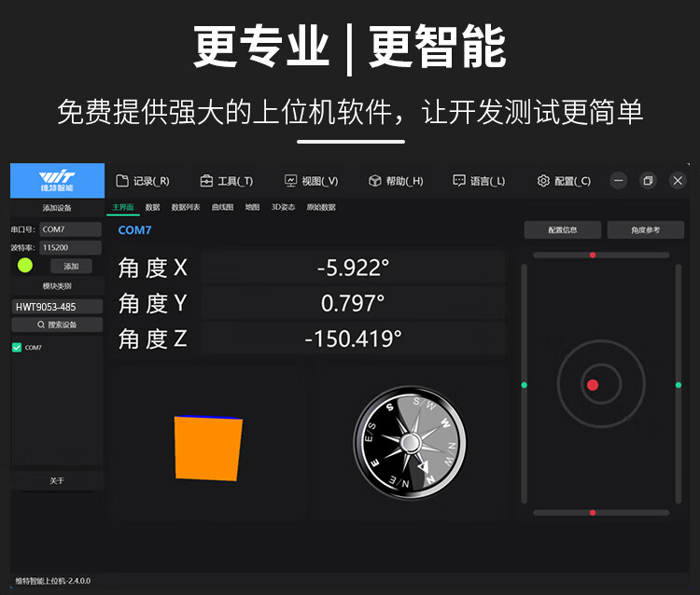Open the 记录(_R) record menu
Image resolution: width=700 pixels, height=595 pixels.
(x=143, y=181)
